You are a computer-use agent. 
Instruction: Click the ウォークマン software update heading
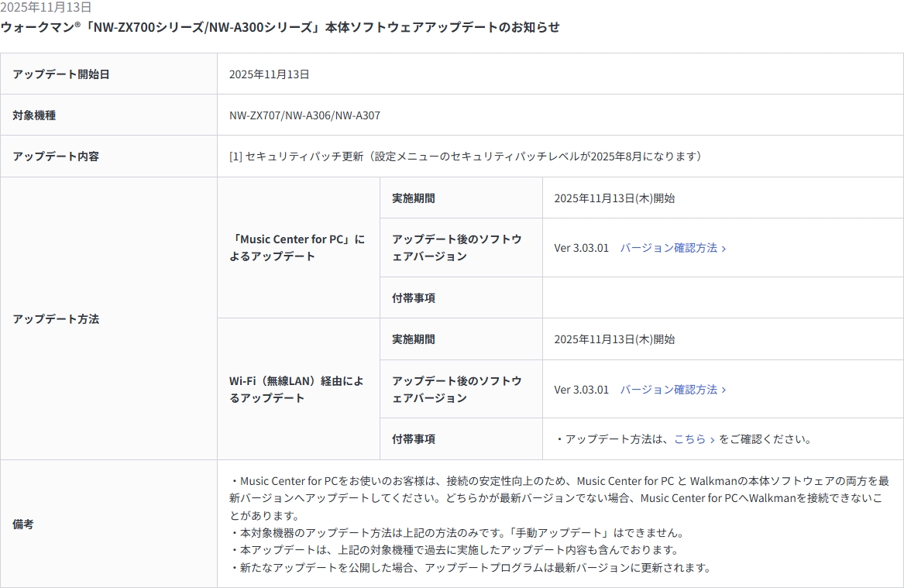pos(280,27)
